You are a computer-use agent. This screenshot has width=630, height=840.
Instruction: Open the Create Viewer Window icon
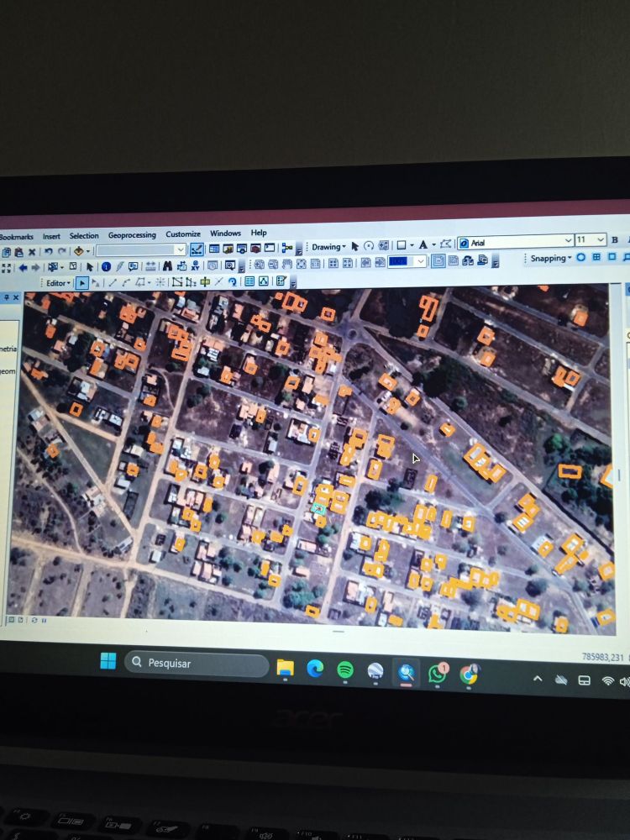[230, 265]
